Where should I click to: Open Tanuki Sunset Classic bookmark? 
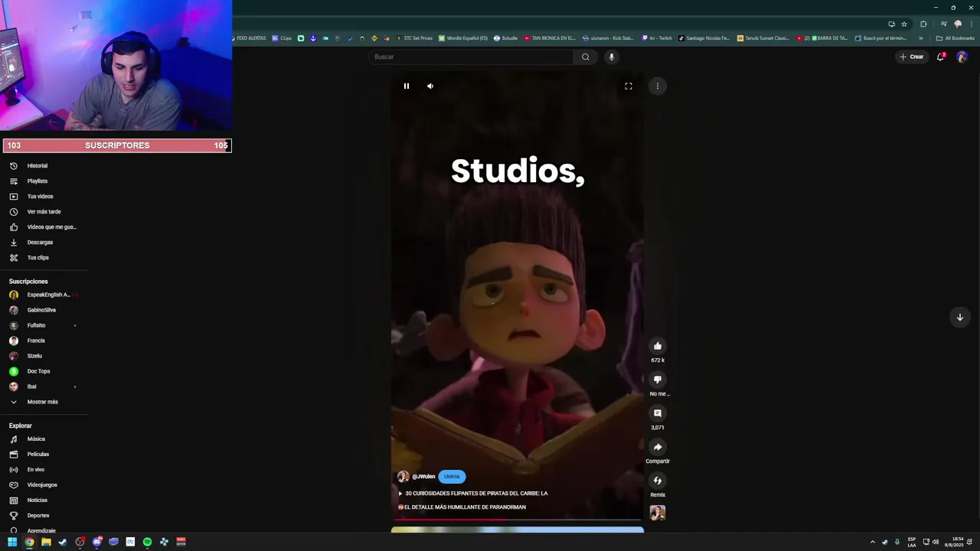coord(763,38)
